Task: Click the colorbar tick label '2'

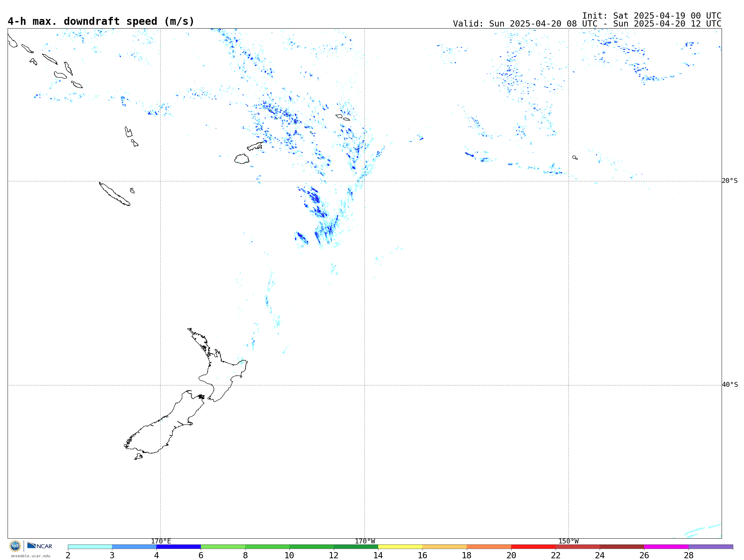Action: (x=68, y=555)
